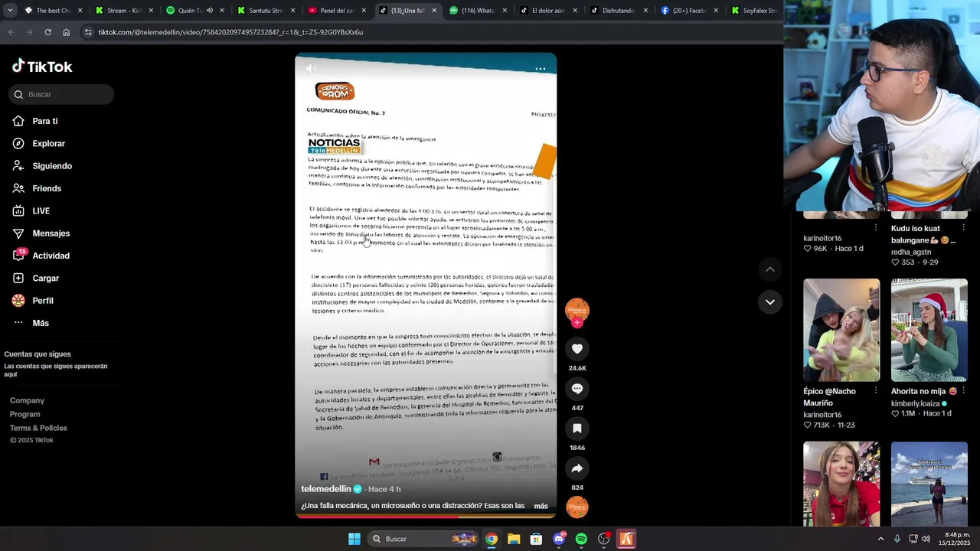Follow telemedellin via avatar plus button

[x=577, y=323]
